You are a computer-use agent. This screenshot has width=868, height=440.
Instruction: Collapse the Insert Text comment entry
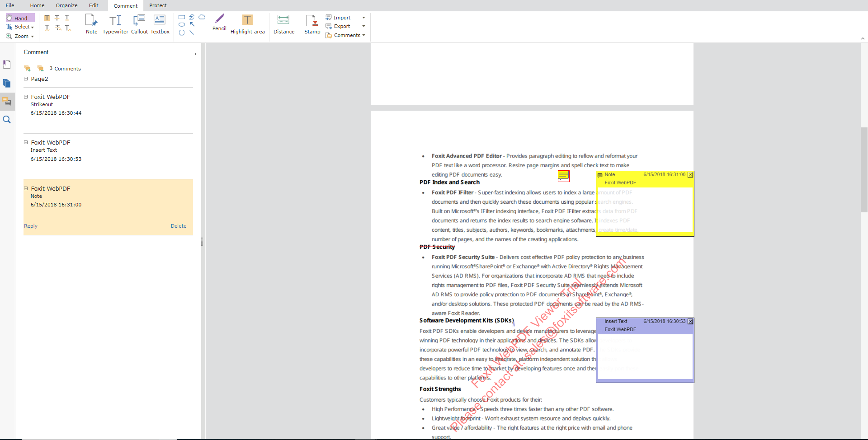tap(26, 142)
